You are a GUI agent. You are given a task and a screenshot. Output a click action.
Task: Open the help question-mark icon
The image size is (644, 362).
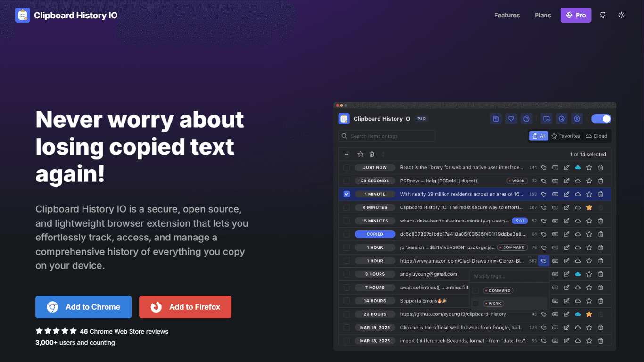tap(527, 119)
